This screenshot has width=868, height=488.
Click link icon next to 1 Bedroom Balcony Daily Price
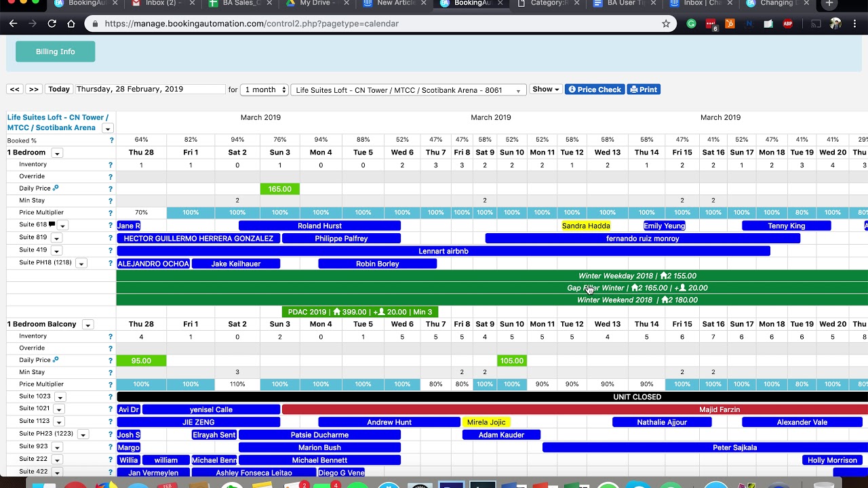point(56,360)
